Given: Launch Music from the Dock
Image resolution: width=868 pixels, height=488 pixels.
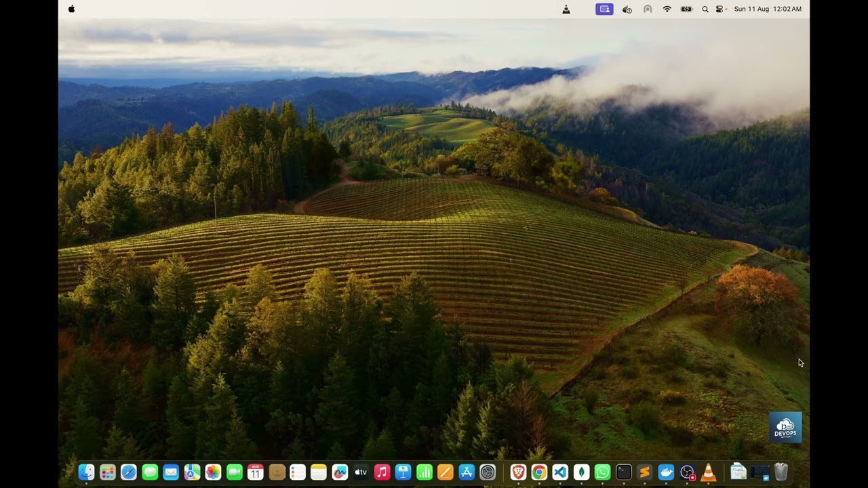Looking at the screenshot, I should (382, 472).
